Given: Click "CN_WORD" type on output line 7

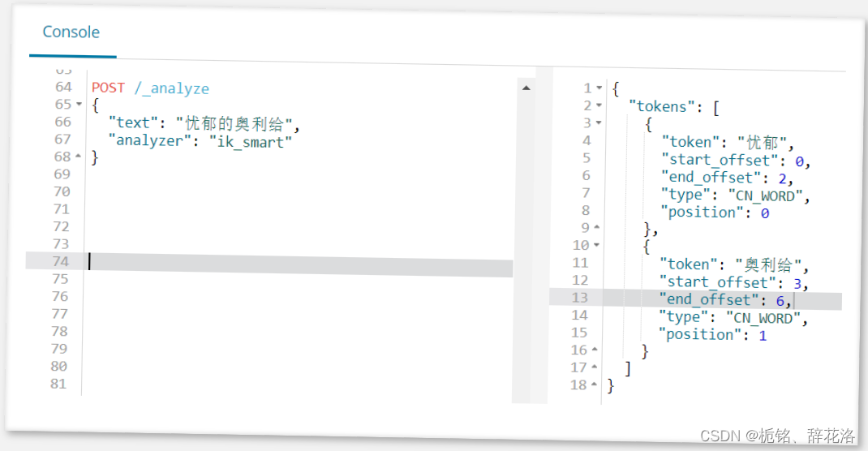Looking at the screenshot, I should (x=765, y=196).
